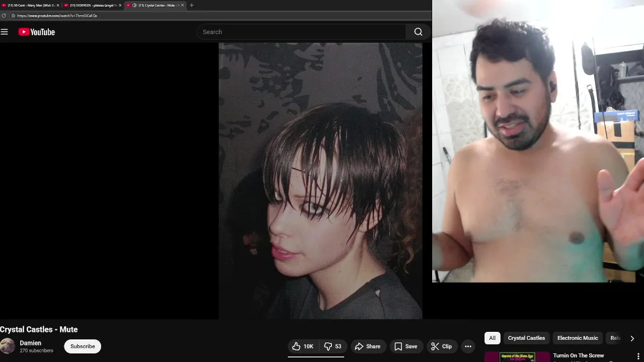Image resolution: width=644 pixels, height=362 pixels.
Task: Open a new browser tab
Action: coord(192,5)
